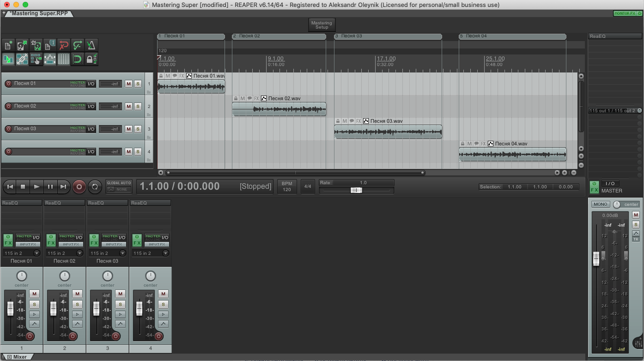Toggle the MONO button on master channel
Image resolution: width=644 pixels, height=361 pixels.
click(x=601, y=204)
